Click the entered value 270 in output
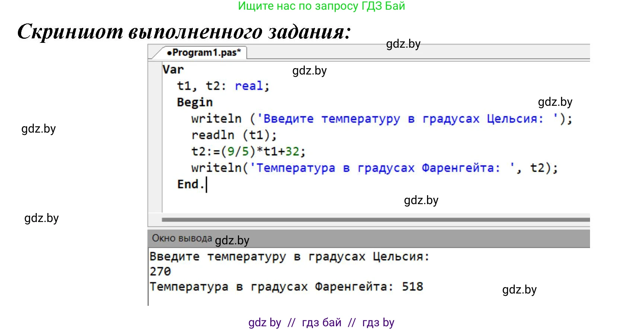This screenshot has height=330, width=644. coord(160,272)
